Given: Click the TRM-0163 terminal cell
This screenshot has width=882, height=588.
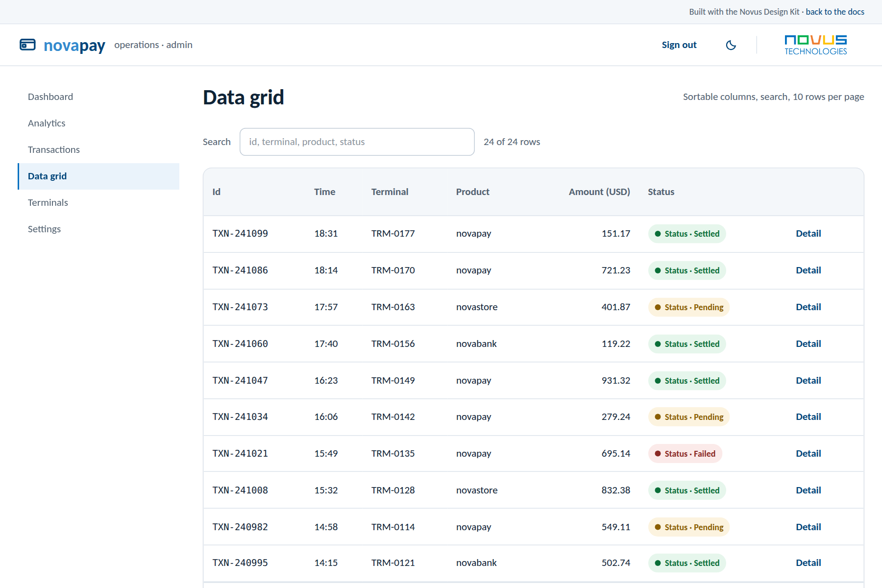Looking at the screenshot, I should [393, 307].
